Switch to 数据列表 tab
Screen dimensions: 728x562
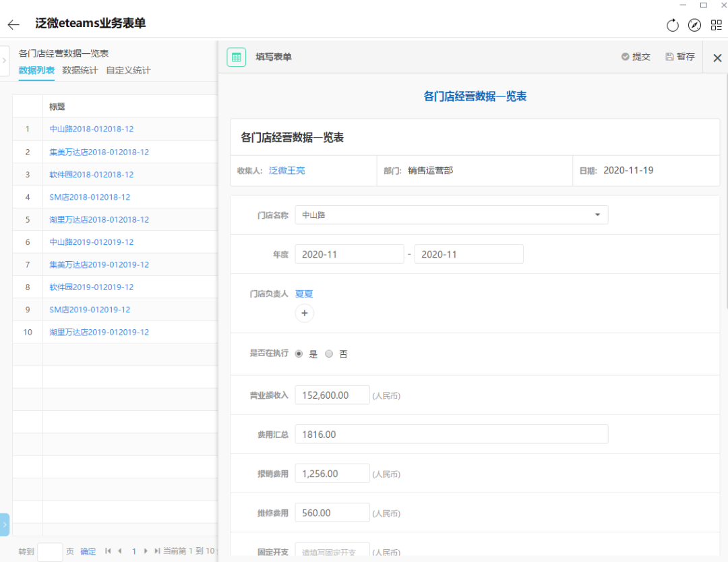36,70
